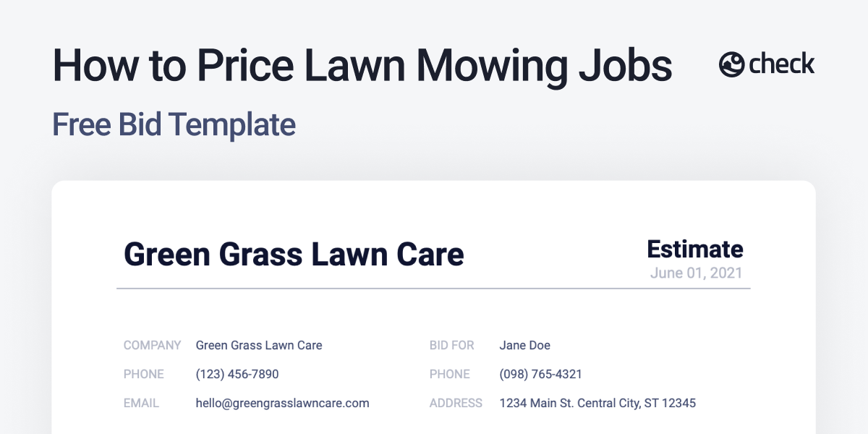
Task: Select phone number '(123) 456-7890'
Action: click(237, 375)
